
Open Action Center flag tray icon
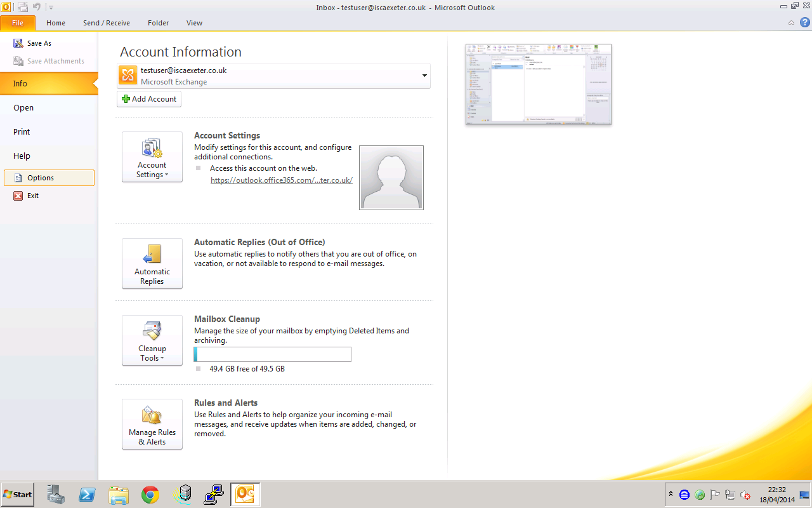pyautogui.click(x=715, y=495)
